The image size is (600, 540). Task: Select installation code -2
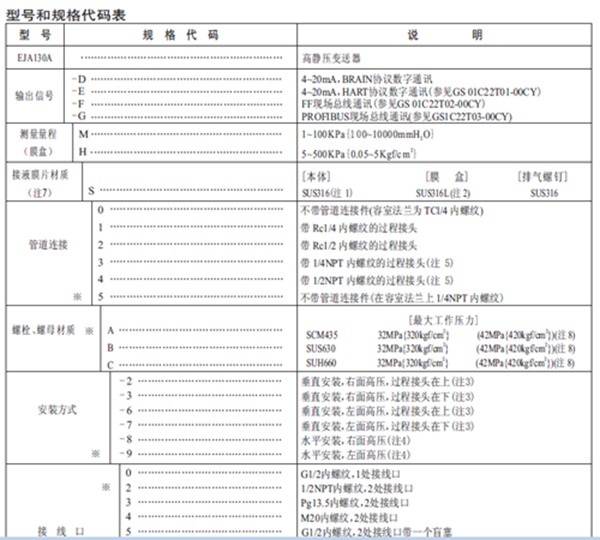[126, 381]
